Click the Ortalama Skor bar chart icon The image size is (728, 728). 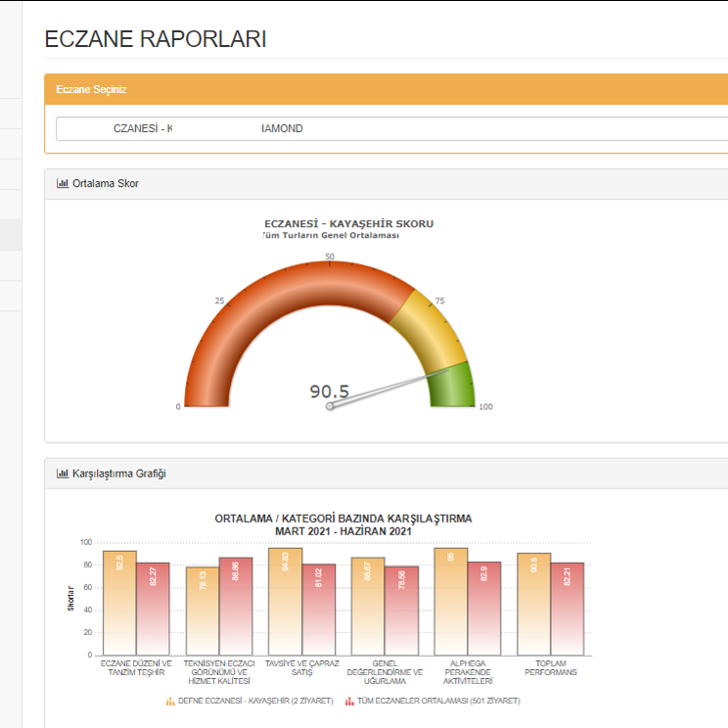click(63, 183)
